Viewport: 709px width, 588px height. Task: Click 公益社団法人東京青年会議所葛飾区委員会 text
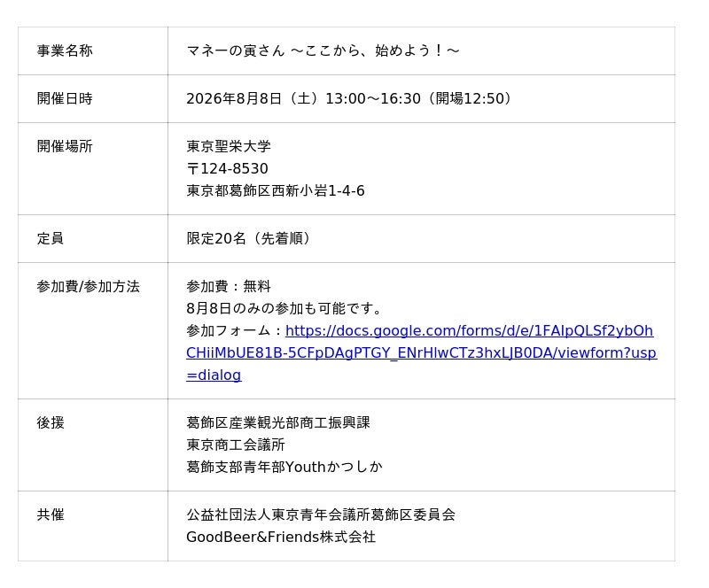pyautogui.click(x=321, y=514)
